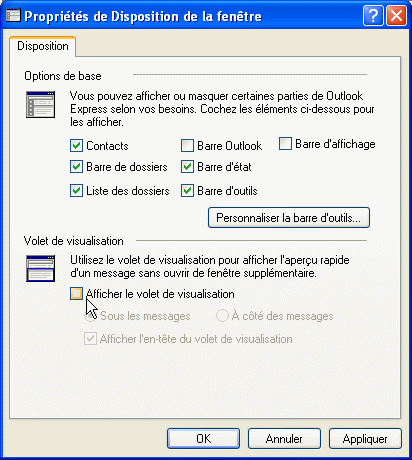Toggle the Barre d'outils checkbox
412x460 pixels.
pos(187,191)
